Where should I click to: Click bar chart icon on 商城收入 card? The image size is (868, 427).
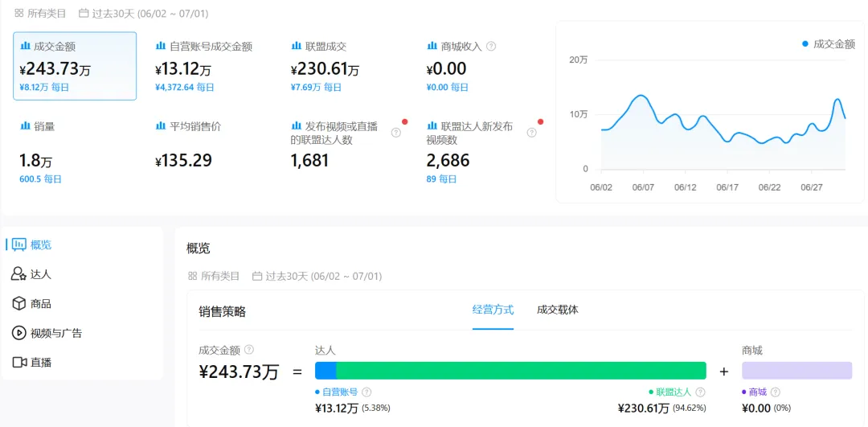pyautogui.click(x=432, y=47)
